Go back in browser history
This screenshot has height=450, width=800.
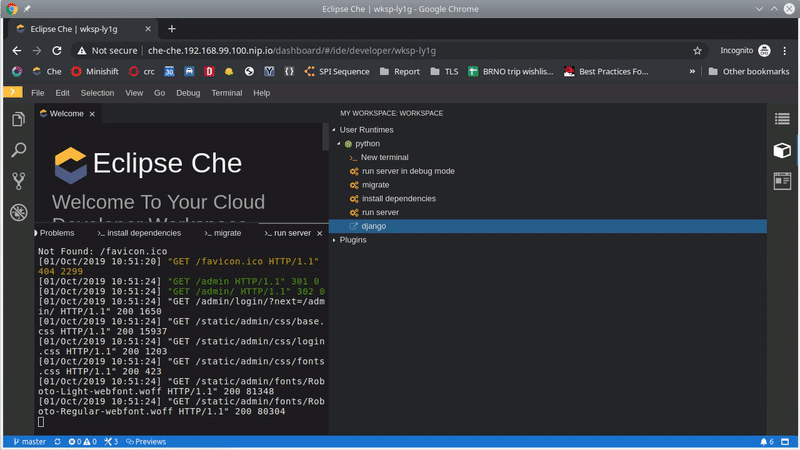click(x=17, y=51)
